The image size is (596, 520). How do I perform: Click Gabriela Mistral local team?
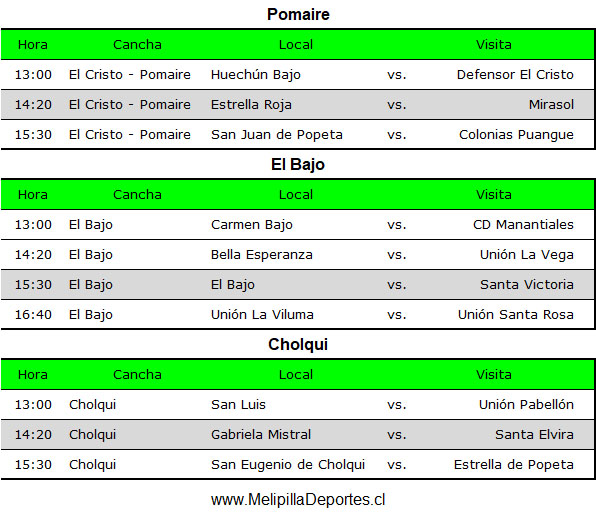261,435
